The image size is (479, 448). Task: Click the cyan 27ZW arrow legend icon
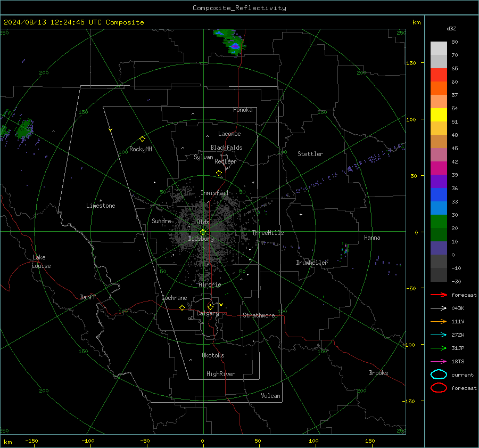click(x=439, y=335)
